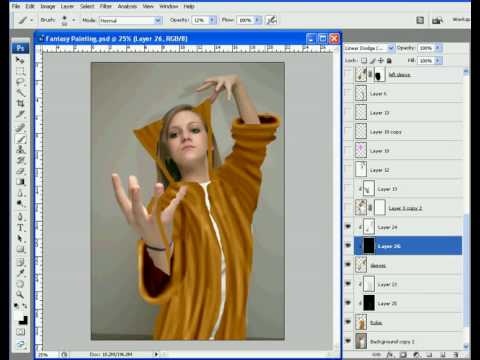The width and height of the screenshot is (480, 360).
Task: Select the Layer 3 copy 2 row
Action: (408, 208)
